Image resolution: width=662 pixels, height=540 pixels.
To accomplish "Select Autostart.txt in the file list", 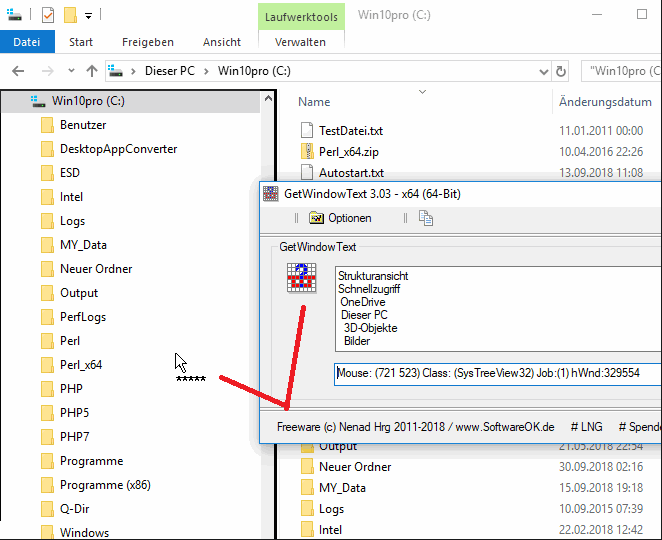I will pyautogui.click(x=351, y=173).
